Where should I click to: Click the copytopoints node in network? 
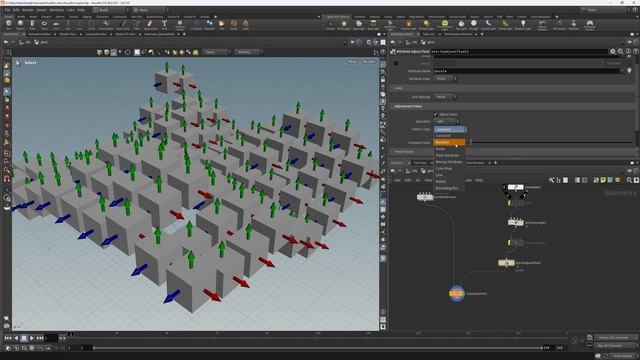[457, 293]
